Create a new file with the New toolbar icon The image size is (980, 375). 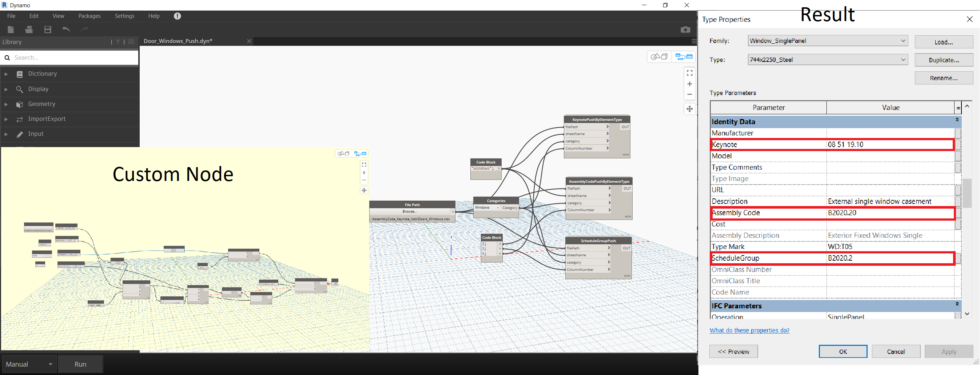[x=11, y=29]
